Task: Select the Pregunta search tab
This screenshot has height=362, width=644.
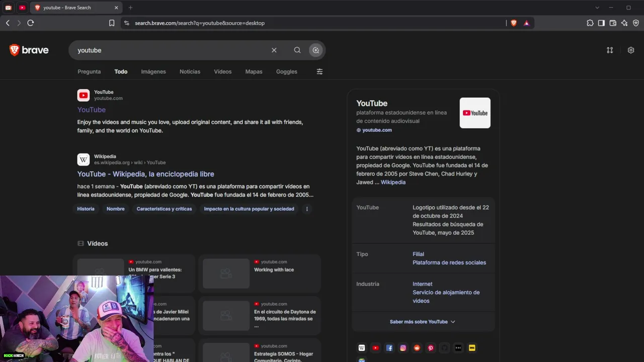Action: (89, 71)
